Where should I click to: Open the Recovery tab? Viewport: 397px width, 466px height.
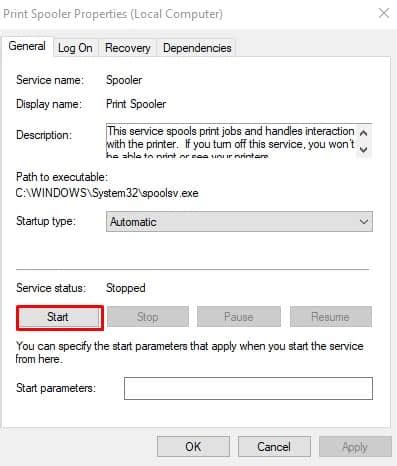point(128,48)
